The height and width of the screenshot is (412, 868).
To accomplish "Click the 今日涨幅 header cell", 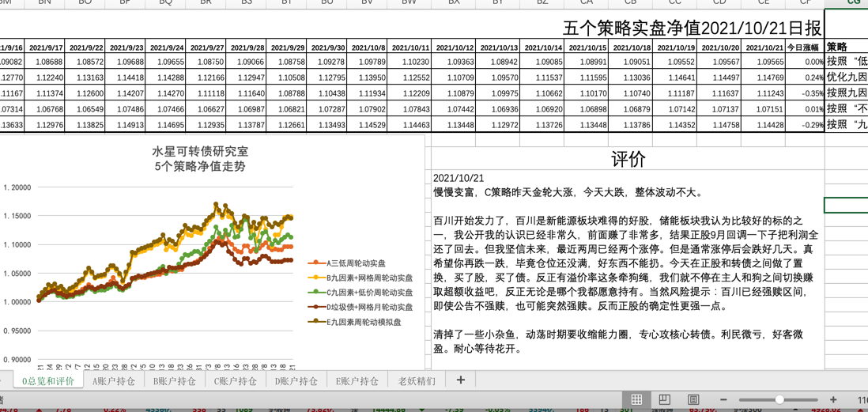I will click(805, 47).
